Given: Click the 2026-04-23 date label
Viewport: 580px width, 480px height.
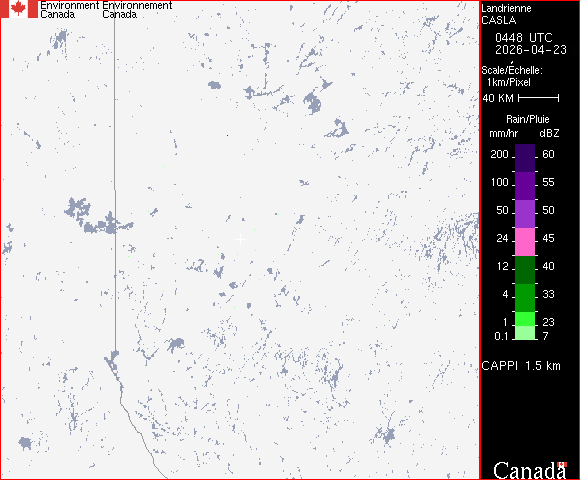Looking at the screenshot, I should tap(531, 50).
